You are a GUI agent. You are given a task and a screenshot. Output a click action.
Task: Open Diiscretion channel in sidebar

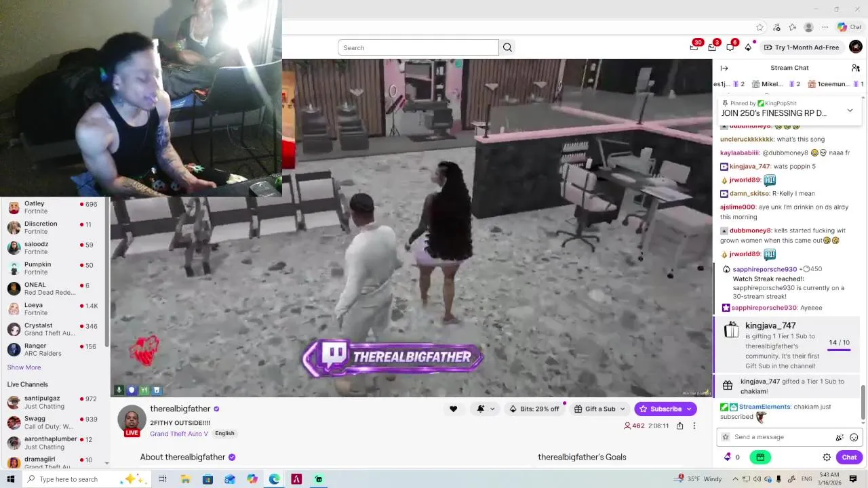coord(54,228)
